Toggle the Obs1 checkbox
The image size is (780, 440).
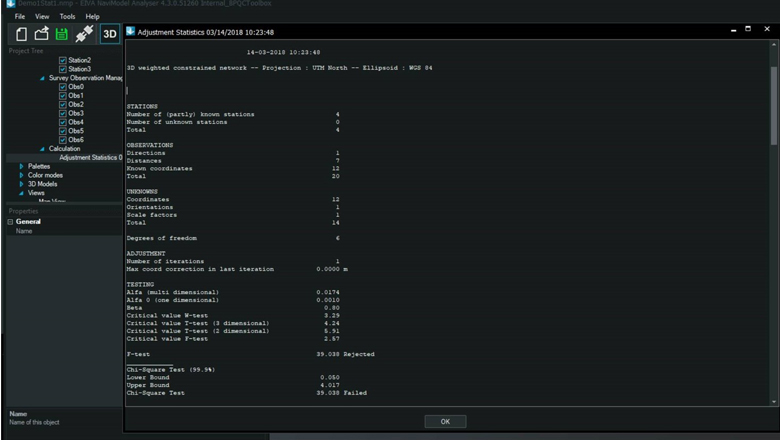63,95
